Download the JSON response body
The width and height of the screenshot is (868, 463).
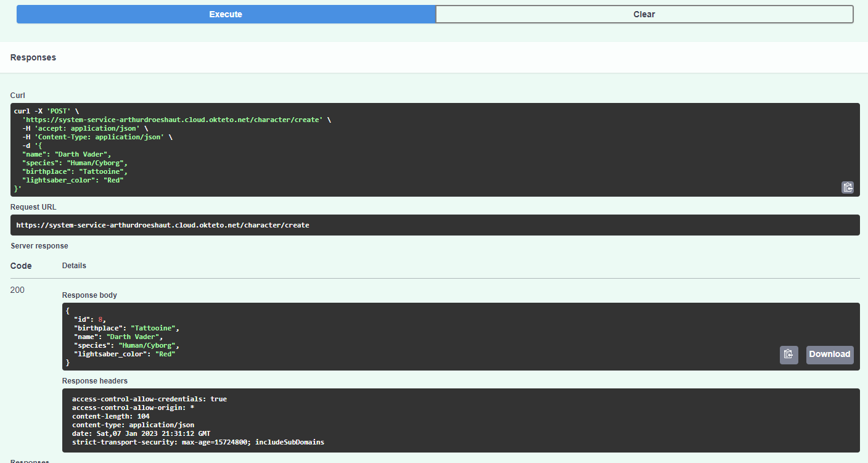829,354
